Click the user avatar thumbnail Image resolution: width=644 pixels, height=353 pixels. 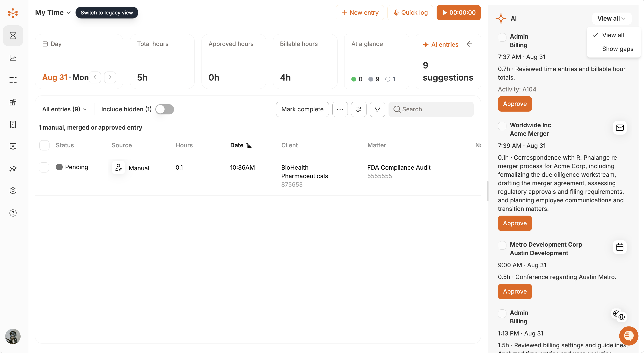pyautogui.click(x=13, y=336)
